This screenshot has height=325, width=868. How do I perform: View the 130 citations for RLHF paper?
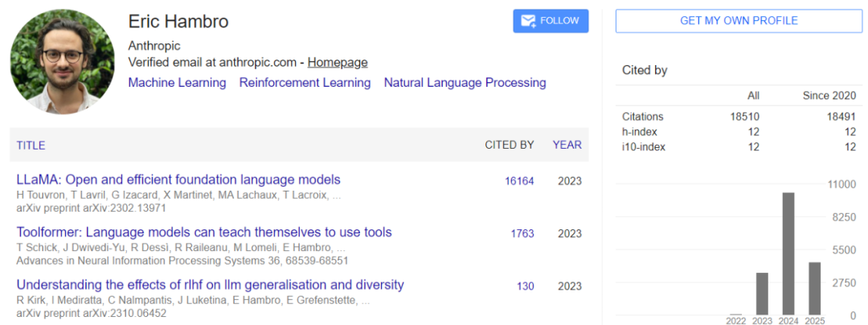525,286
